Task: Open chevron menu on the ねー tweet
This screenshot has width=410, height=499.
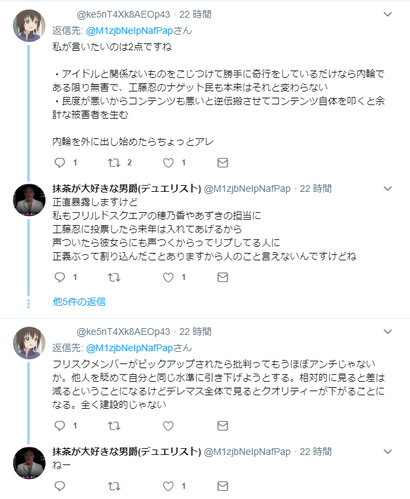Action: coord(388,452)
